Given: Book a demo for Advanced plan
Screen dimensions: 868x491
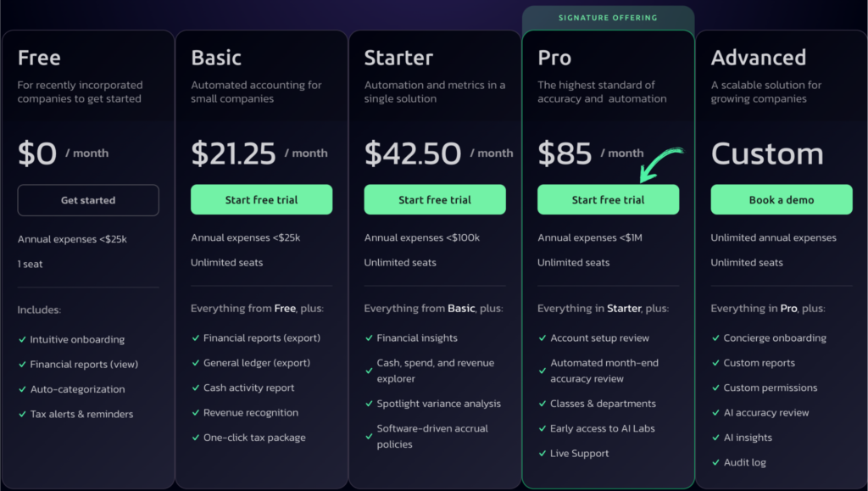Looking at the screenshot, I should (x=781, y=199).
